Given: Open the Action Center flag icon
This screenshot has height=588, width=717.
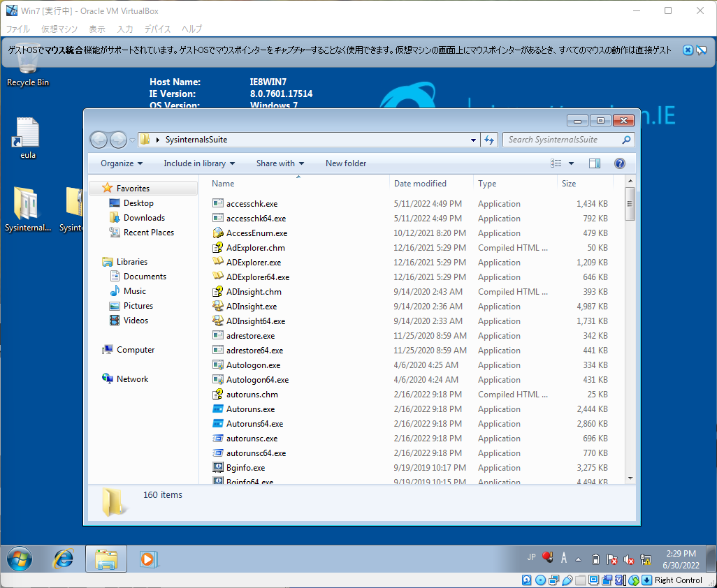Looking at the screenshot, I should [x=612, y=559].
